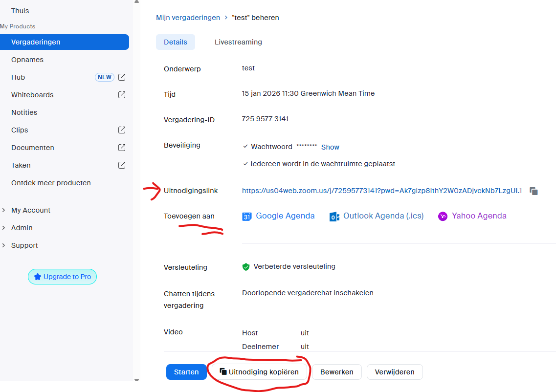Switch to the Livestreaming tab
The height and width of the screenshot is (392, 556).
coord(238,42)
